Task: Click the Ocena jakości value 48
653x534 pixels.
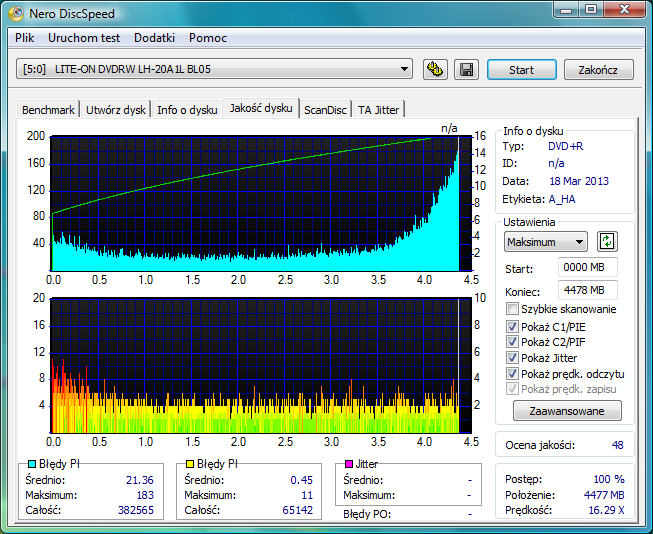Action: click(x=617, y=445)
